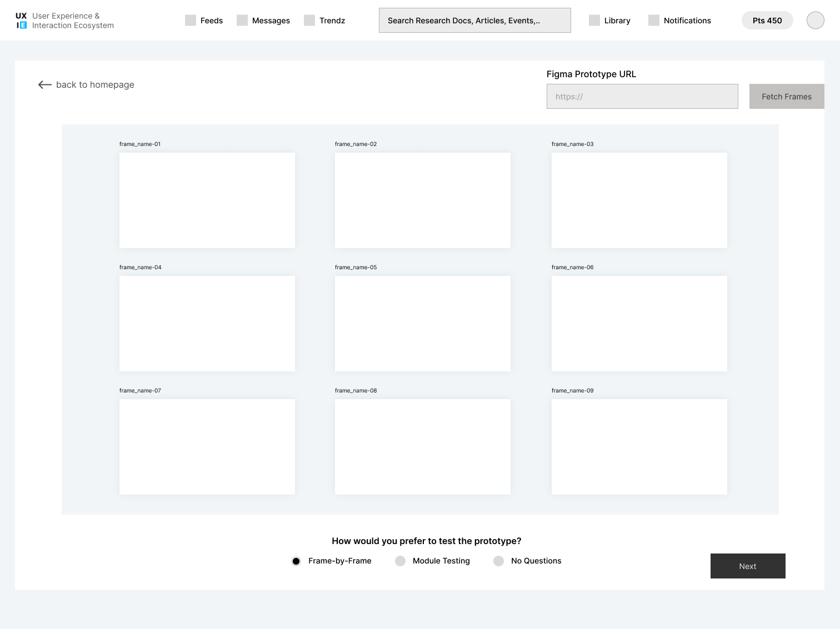Select thumbnail frame_name-07
840x629 pixels.
point(207,447)
